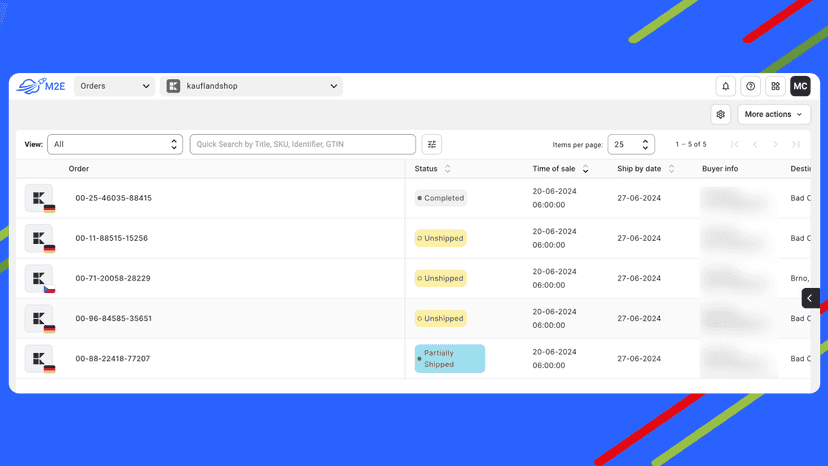828x466 pixels.
Task: Open order 00-96-84585-35651
Action: pyautogui.click(x=114, y=319)
